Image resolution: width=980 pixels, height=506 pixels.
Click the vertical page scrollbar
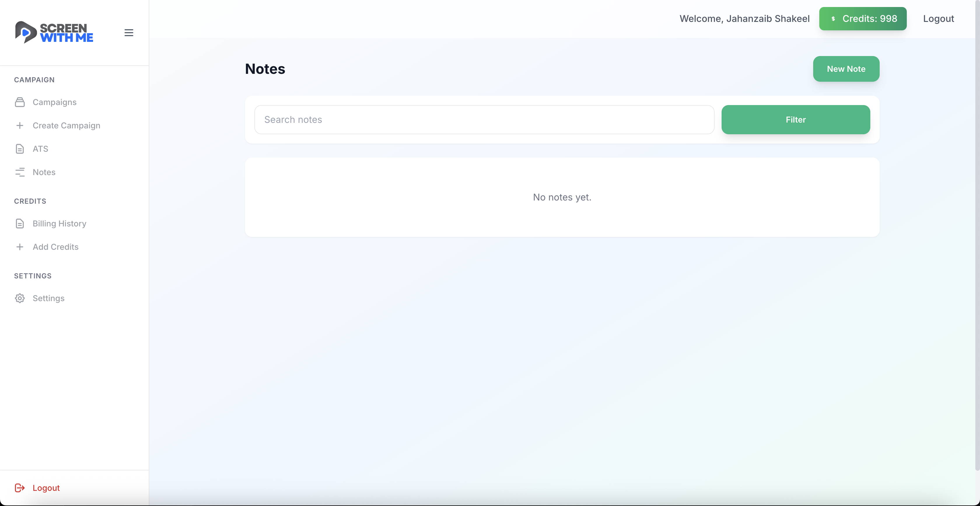pos(977,236)
